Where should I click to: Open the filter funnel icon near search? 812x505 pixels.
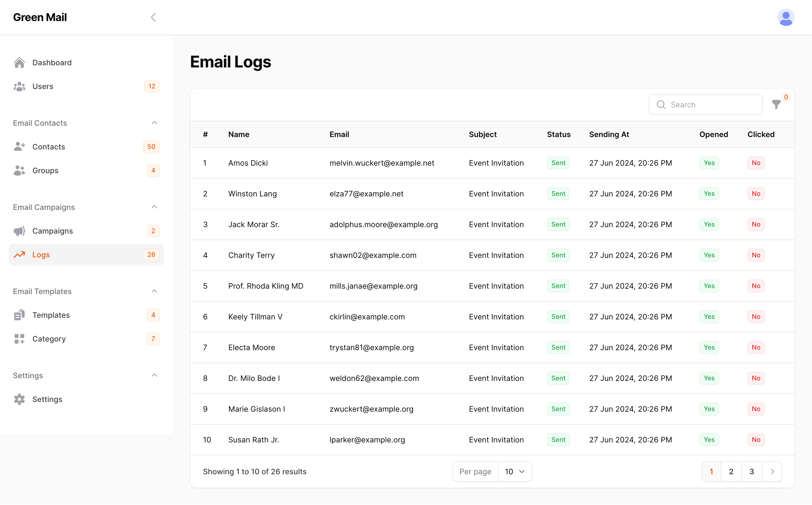click(x=776, y=105)
